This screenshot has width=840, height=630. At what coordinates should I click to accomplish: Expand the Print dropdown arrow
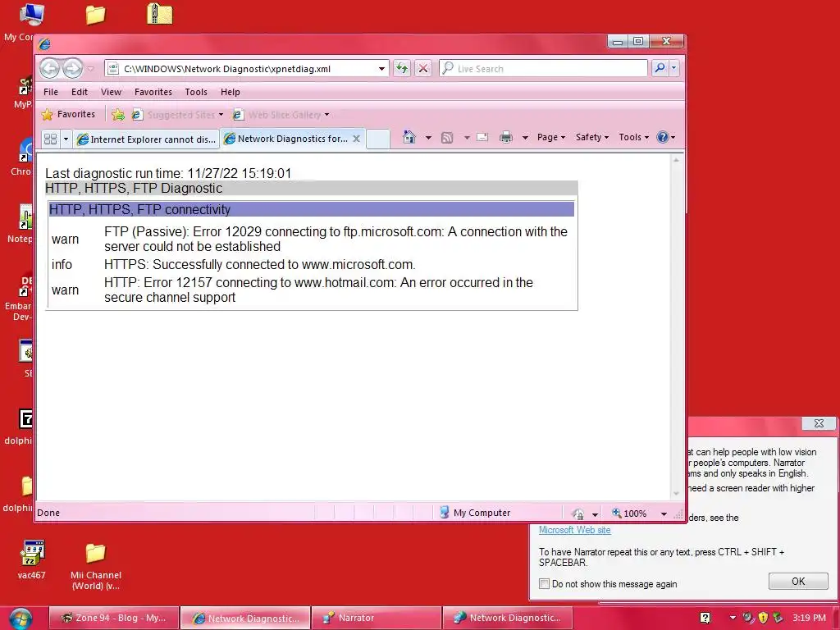(525, 138)
